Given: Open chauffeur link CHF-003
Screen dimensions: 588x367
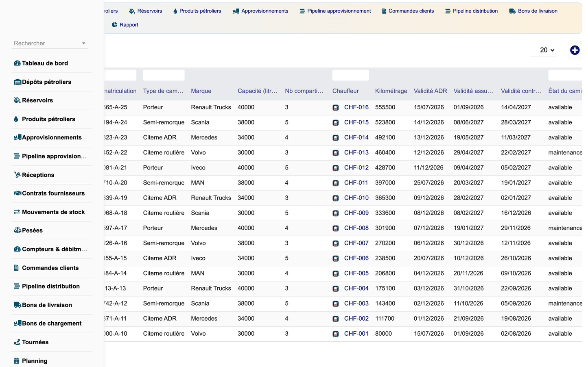Looking at the screenshot, I should [x=356, y=303].
